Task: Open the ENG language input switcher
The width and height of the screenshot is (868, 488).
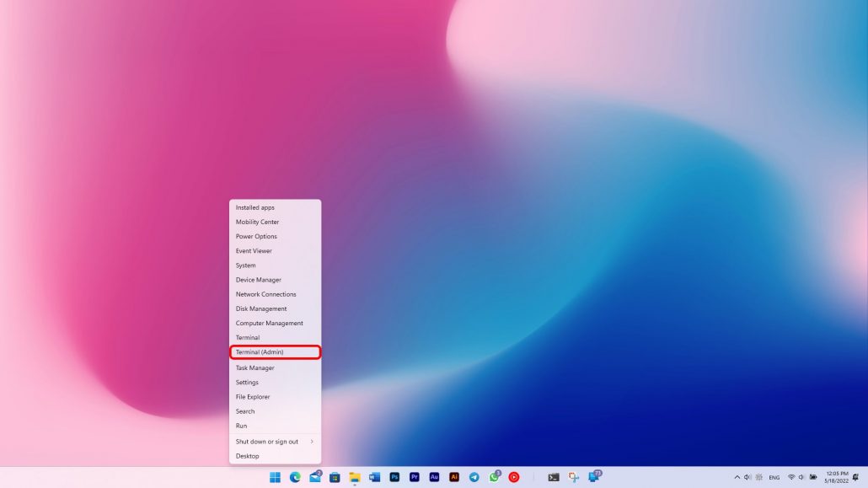Action: click(x=774, y=477)
